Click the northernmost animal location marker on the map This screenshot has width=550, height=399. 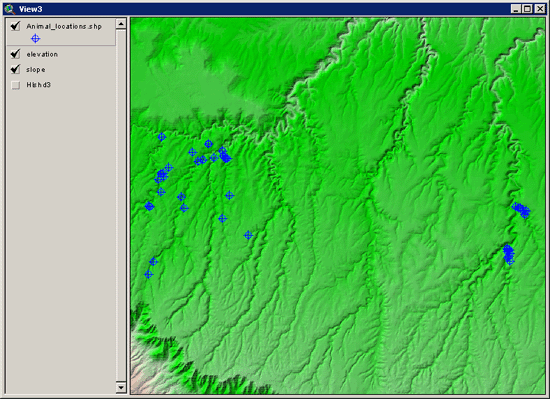tap(161, 137)
